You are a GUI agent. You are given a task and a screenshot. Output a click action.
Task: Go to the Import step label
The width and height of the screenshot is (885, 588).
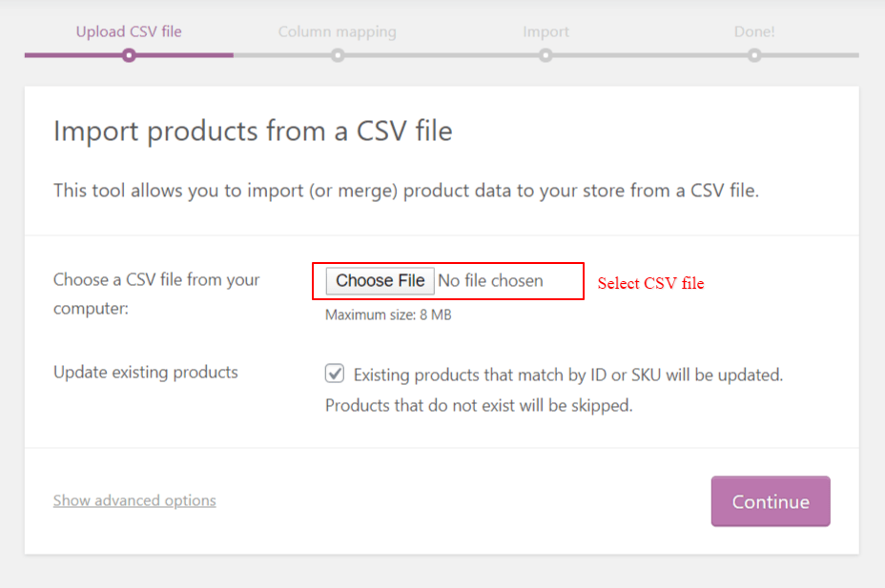(545, 31)
